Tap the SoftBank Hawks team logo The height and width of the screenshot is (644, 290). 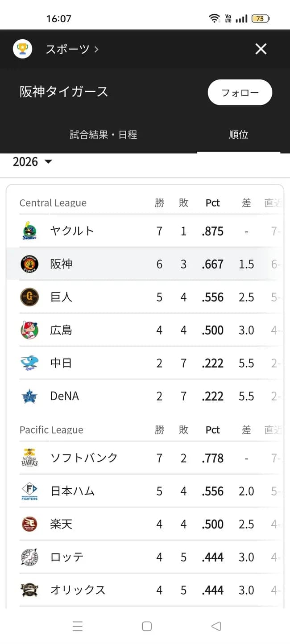tap(29, 458)
